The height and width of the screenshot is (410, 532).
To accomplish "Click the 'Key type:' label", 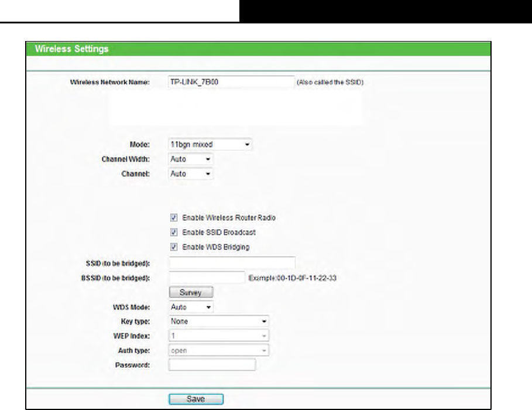I will pyautogui.click(x=135, y=322).
